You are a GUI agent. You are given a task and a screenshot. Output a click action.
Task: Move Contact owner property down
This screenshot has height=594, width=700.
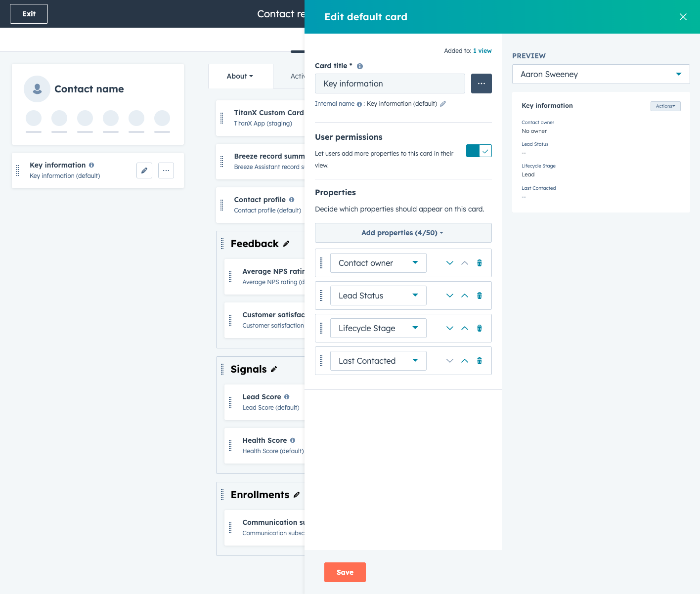coord(450,263)
